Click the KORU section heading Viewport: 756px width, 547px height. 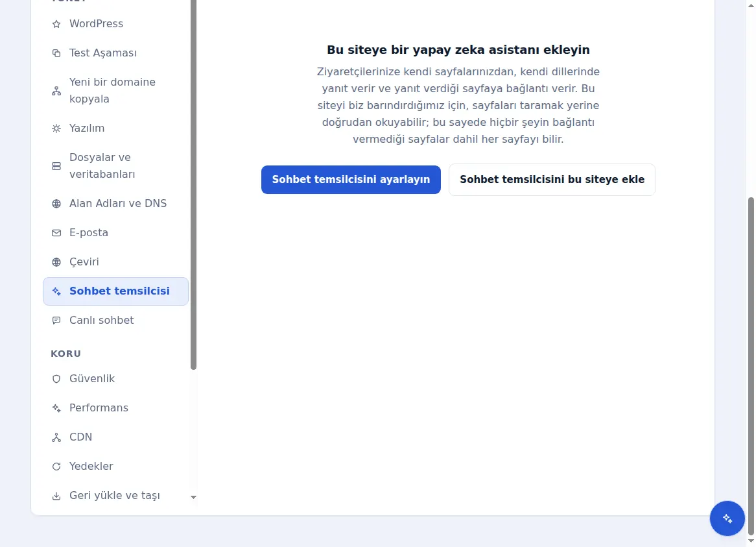click(x=66, y=354)
